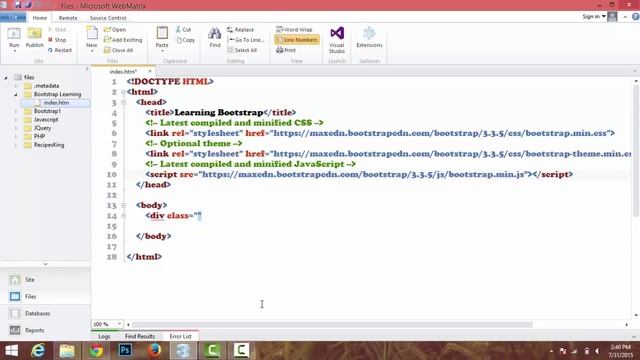The height and width of the screenshot is (360, 640).
Task: Click the editor vertical scrollbar thumb
Action: 636,151
